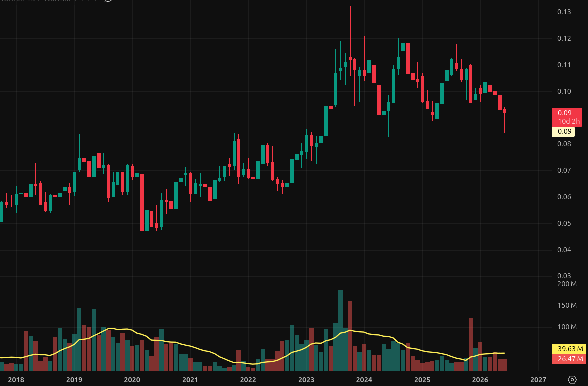
Task: Click the 2021 label on time axis
Action: (x=190, y=380)
